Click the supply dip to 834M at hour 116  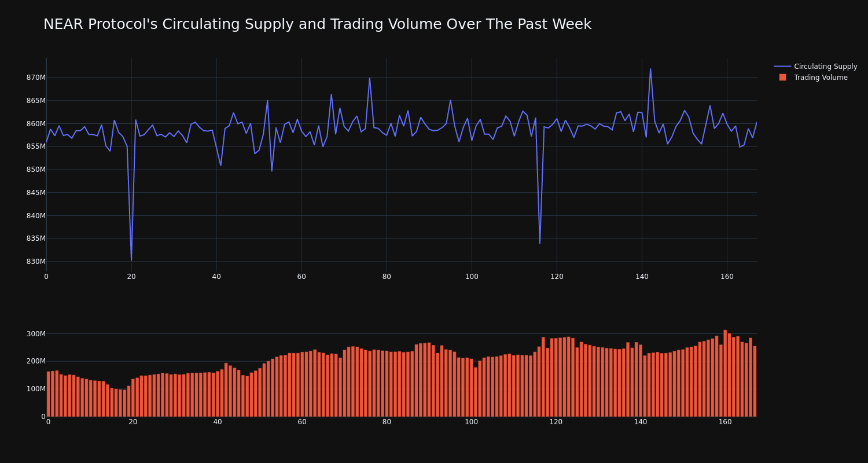(x=540, y=243)
